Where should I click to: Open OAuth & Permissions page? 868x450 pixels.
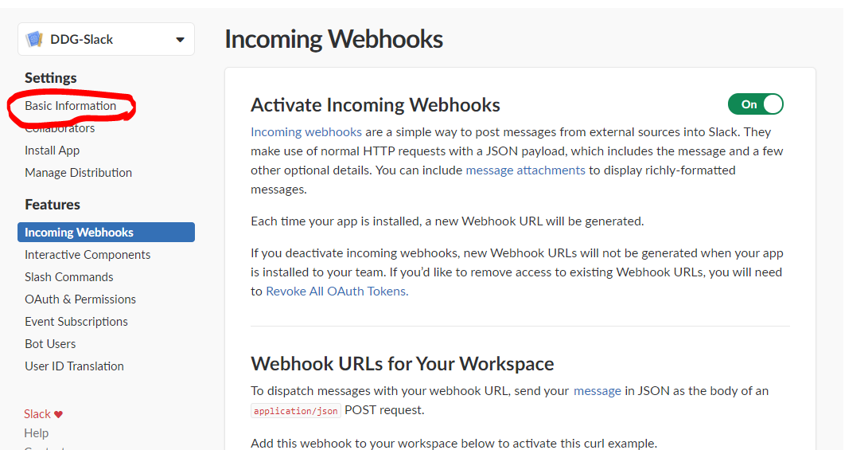tap(80, 299)
